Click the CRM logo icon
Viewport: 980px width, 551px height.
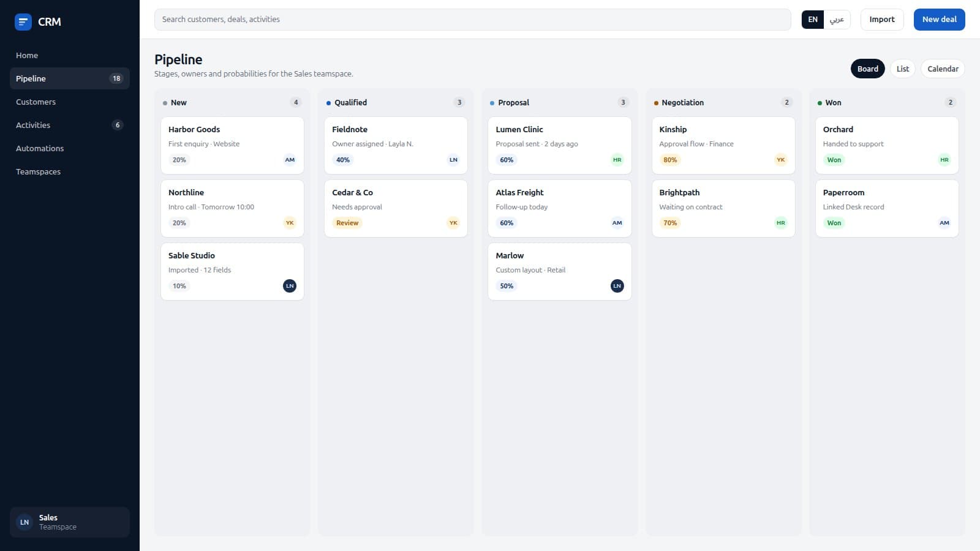23,22
